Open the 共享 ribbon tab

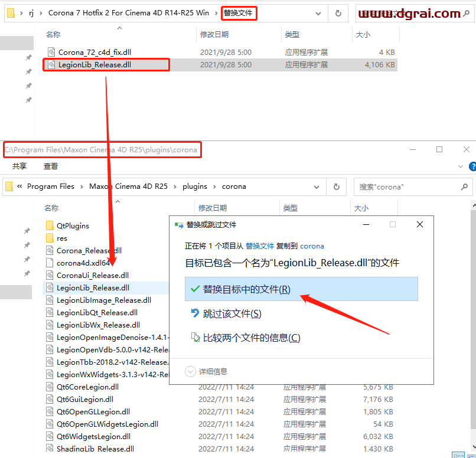point(19,166)
